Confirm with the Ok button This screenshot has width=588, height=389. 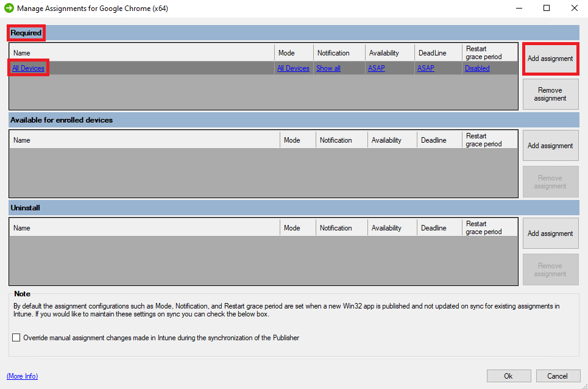pyautogui.click(x=509, y=376)
